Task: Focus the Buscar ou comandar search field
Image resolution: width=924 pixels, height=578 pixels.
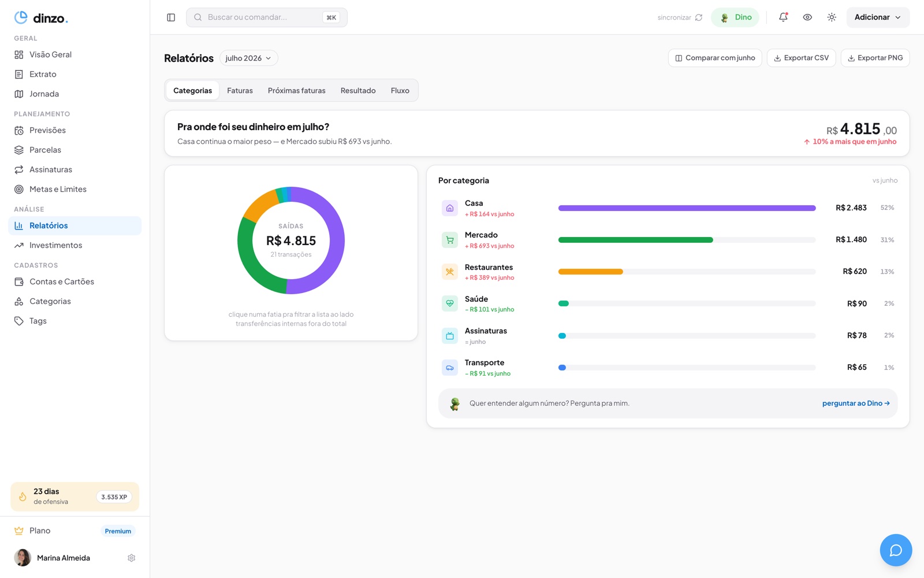Action: click(x=267, y=17)
